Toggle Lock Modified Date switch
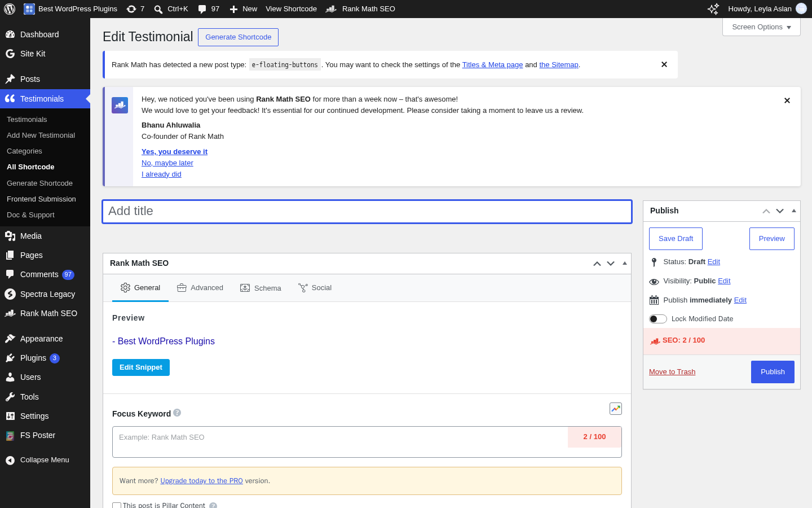 [x=658, y=319]
